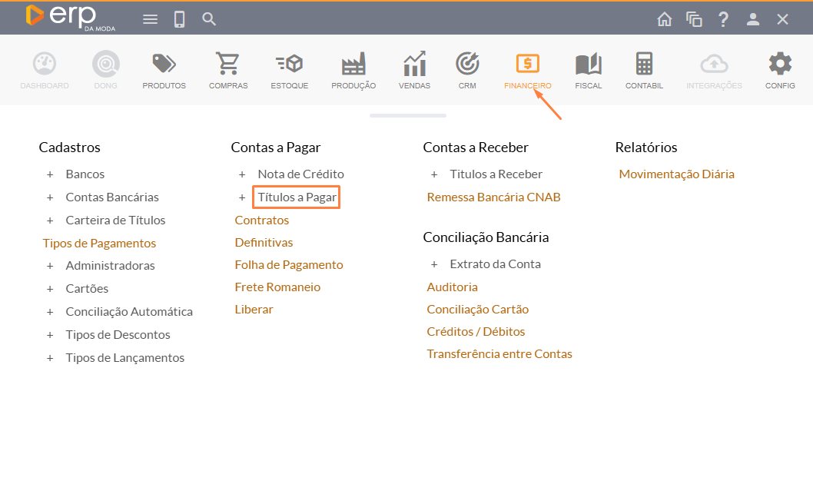813x504 pixels.
Task: Open the Produção factory module
Action: coord(353,65)
